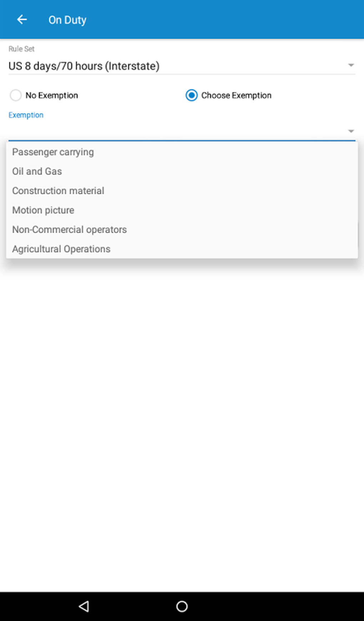Select Non-Commercial operators entry
The height and width of the screenshot is (621, 364).
(x=70, y=229)
